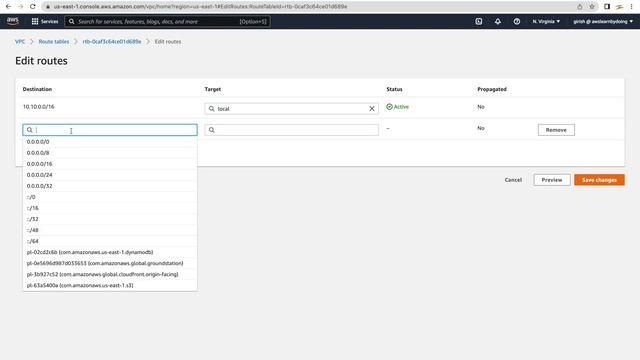Open the Services grid menu
The image size is (640, 360).
(x=45, y=21)
